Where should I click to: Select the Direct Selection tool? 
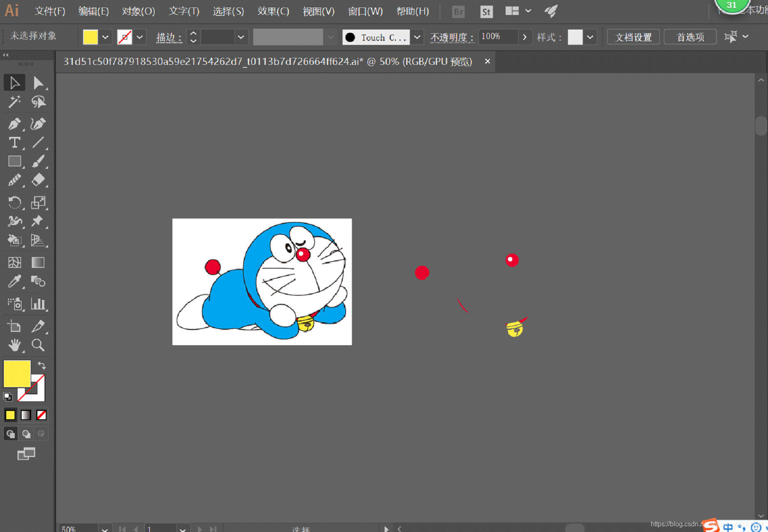(38, 83)
